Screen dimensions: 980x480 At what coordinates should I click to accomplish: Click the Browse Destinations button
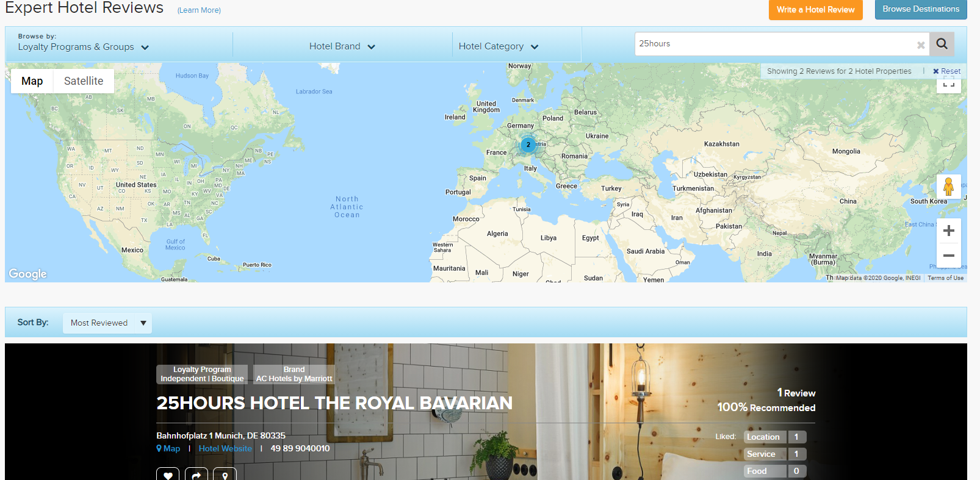(x=921, y=9)
